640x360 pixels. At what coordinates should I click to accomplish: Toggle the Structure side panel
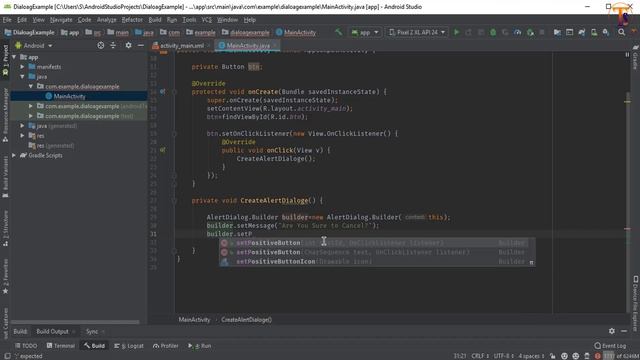tap(5, 229)
